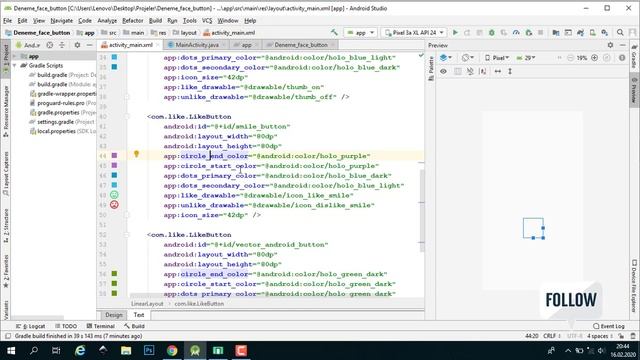640x360 pixels.
Task: Click the lightbulb quick-fix on line 44
Action: tap(136, 154)
